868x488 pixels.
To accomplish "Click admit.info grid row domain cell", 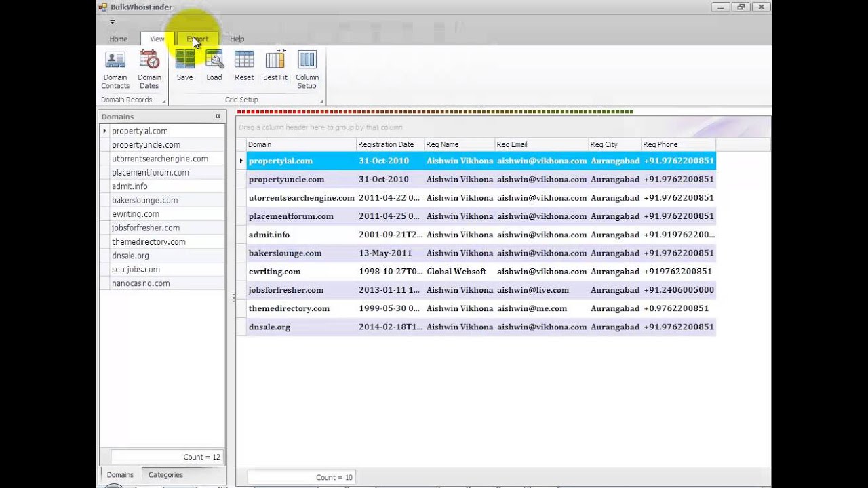I will point(301,235).
